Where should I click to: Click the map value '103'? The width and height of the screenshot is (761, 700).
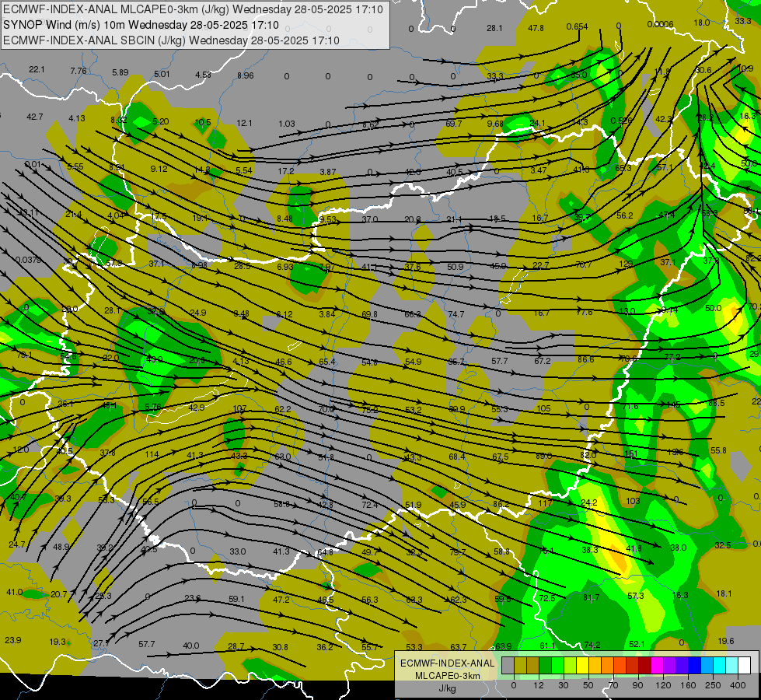pyautogui.click(x=633, y=501)
